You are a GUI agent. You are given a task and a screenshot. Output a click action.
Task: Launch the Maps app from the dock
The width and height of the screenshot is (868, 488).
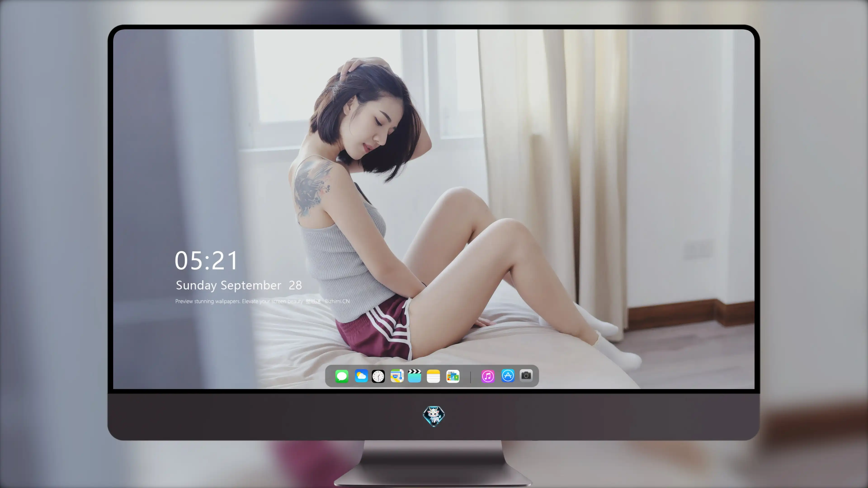[397, 376]
